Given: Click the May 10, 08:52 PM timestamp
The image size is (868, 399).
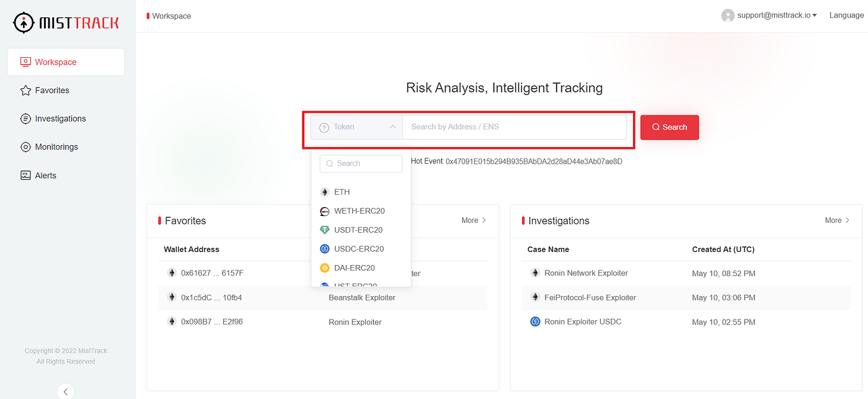Looking at the screenshot, I should 724,273.
